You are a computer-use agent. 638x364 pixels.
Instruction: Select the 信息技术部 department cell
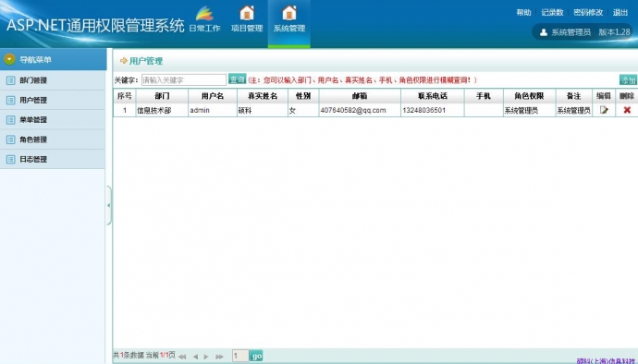click(x=162, y=110)
